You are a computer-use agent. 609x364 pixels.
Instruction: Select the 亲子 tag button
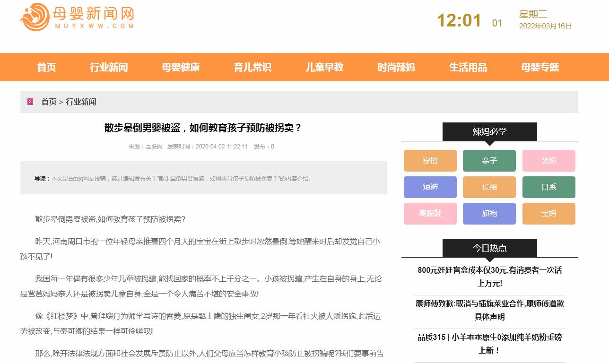coord(489,161)
